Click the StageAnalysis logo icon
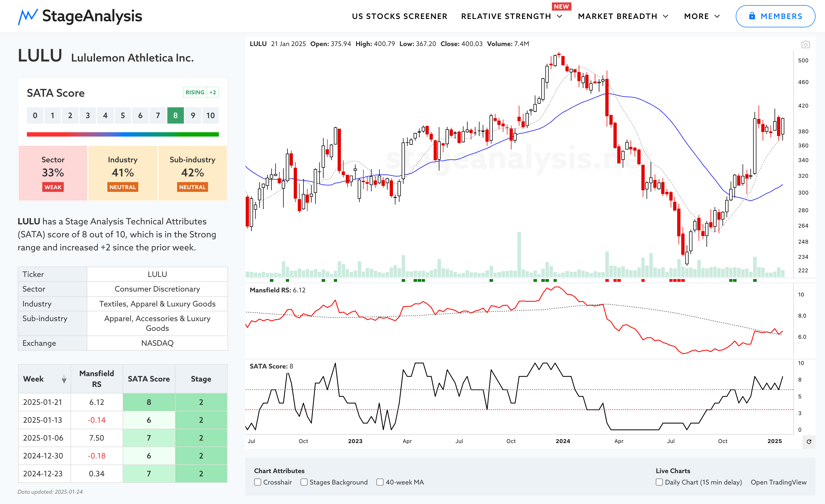 coord(27,16)
